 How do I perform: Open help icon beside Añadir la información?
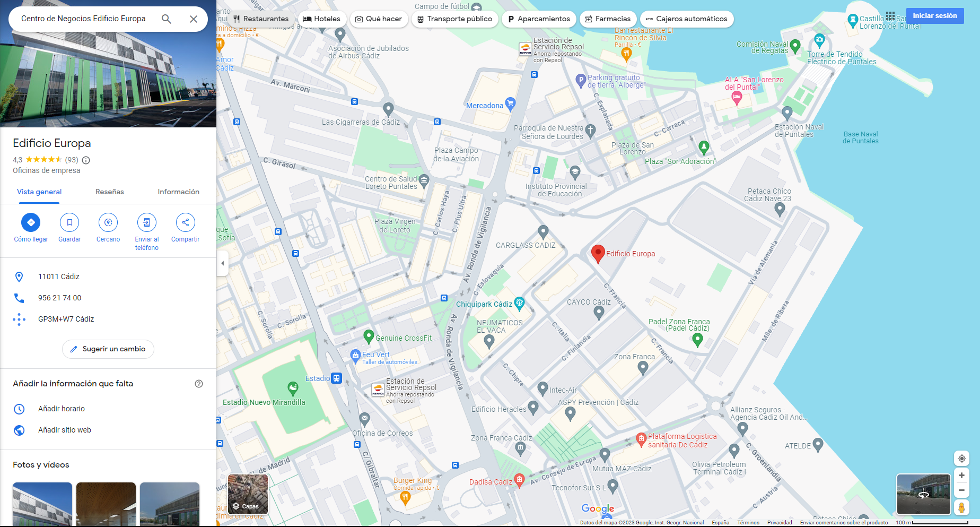pos(199,384)
